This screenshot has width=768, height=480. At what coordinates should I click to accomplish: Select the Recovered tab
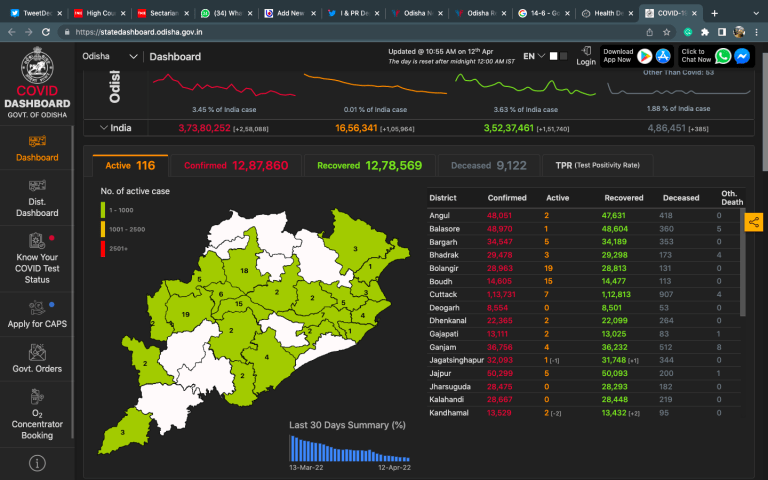point(363,166)
